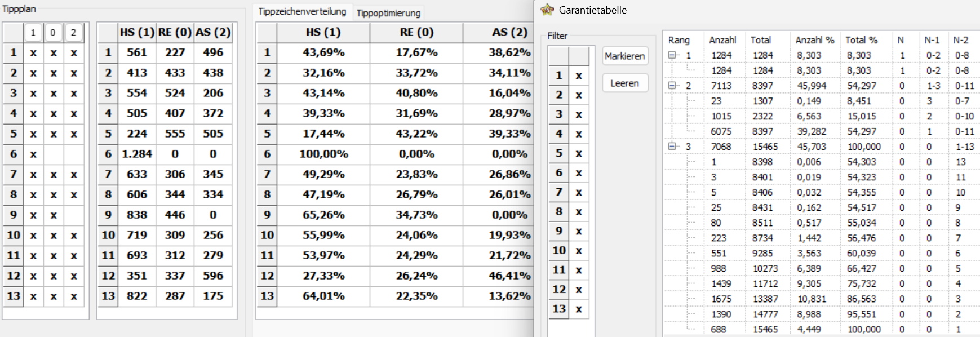This screenshot has width=980, height=337.
Task: Click the Total % column header
Action: (861, 40)
